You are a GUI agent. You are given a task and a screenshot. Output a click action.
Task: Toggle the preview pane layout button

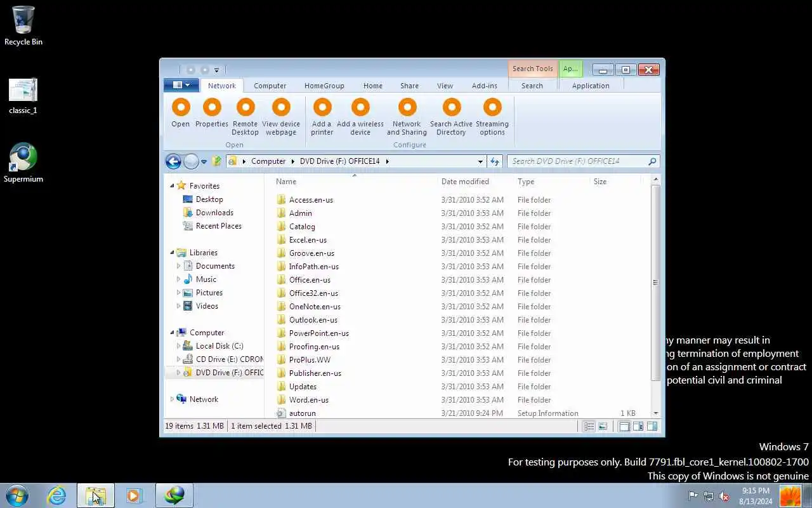coord(652,427)
